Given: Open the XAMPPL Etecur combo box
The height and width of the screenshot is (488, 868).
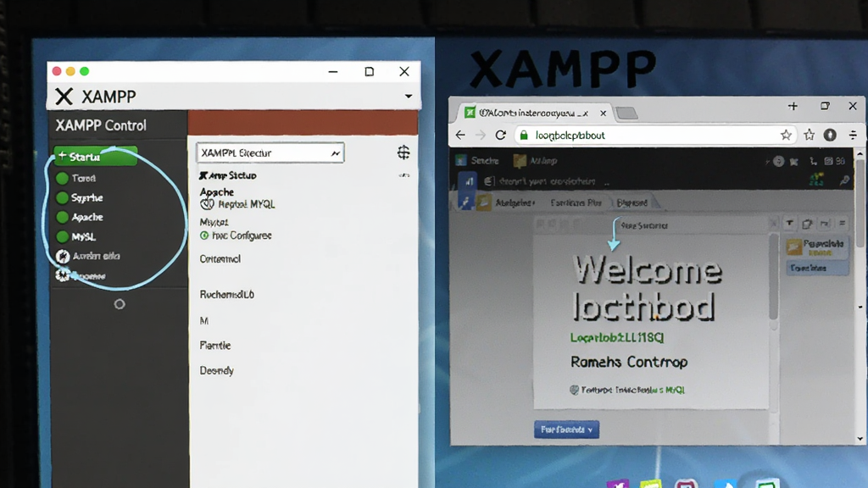Looking at the screenshot, I should pos(270,153).
